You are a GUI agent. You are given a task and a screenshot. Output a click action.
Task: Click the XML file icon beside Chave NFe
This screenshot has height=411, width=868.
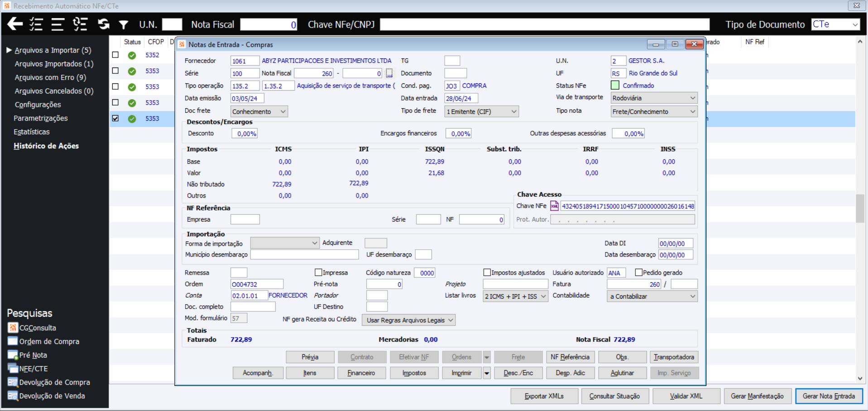click(554, 206)
